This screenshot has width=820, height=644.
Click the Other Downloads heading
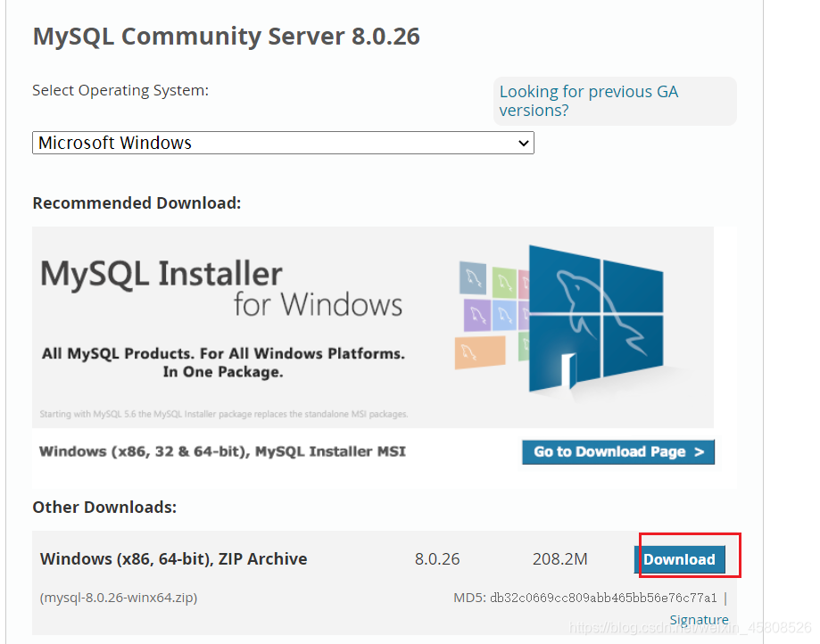tap(104, 507)
